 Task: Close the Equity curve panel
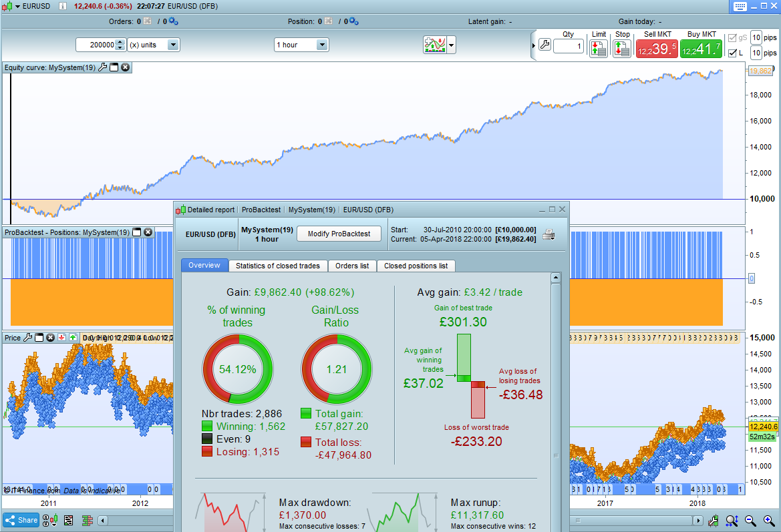[x=126, y=67]
